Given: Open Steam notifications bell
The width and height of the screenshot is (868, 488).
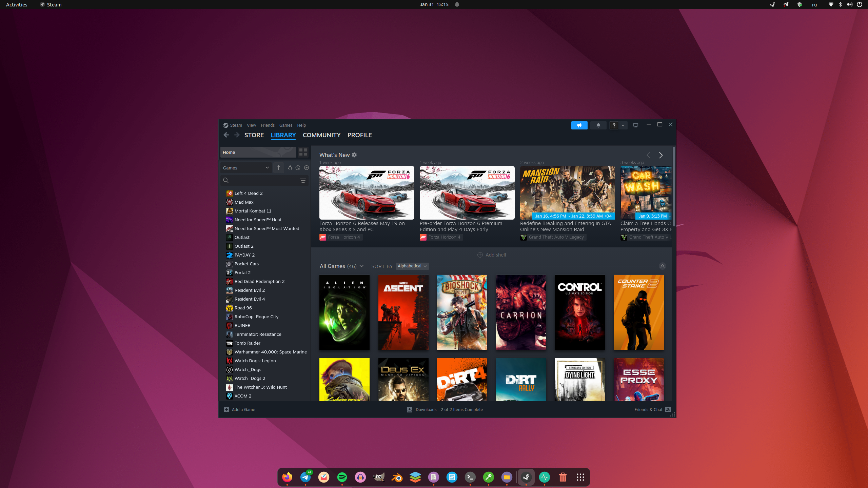Looking at the screenshot, I should tap(598, 125).
